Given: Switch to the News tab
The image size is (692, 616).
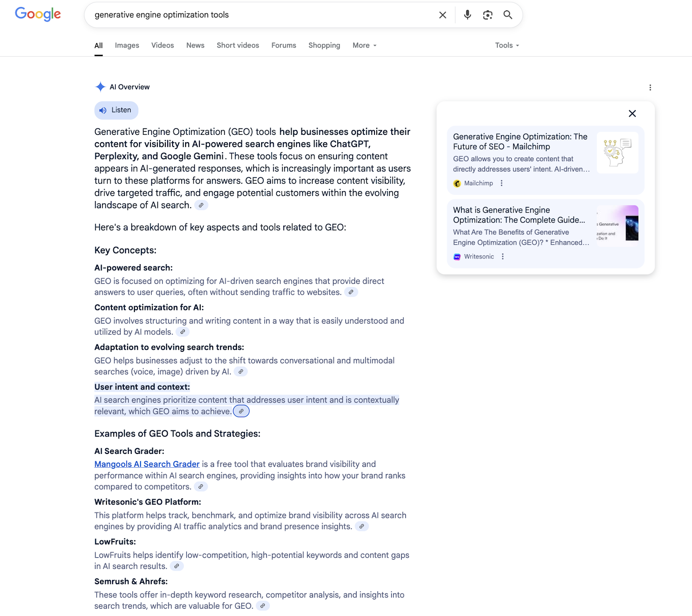Looking at the screenshot, I should coord(195,45).
